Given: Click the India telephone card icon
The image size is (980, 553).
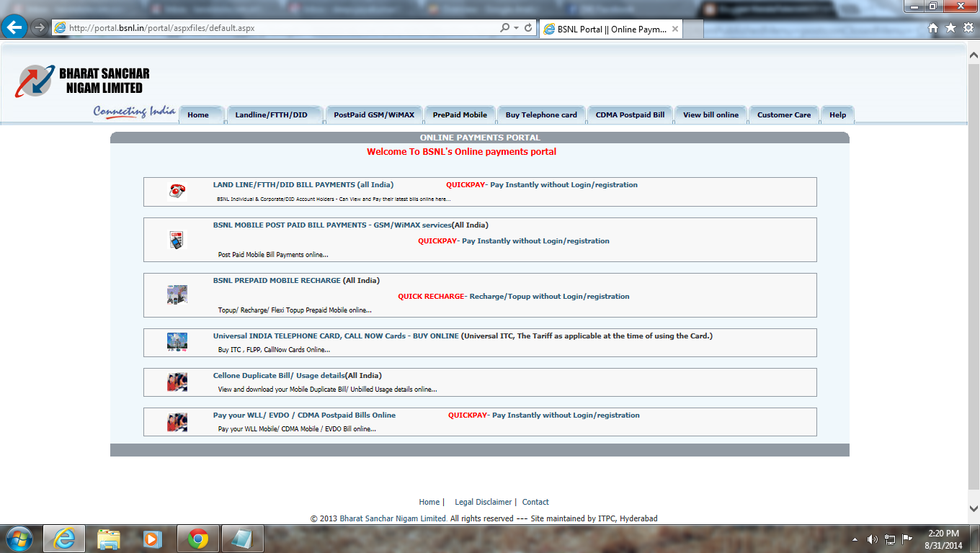Looking at the screenshot, I should pos(177,343).
